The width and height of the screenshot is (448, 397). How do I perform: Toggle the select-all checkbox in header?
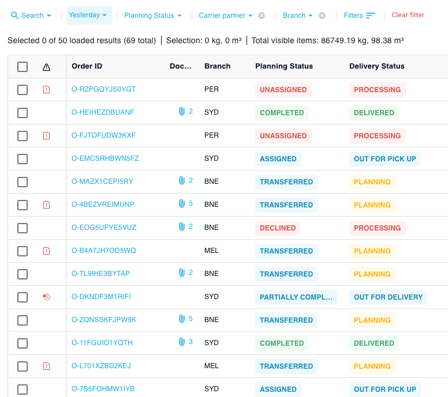22,67
